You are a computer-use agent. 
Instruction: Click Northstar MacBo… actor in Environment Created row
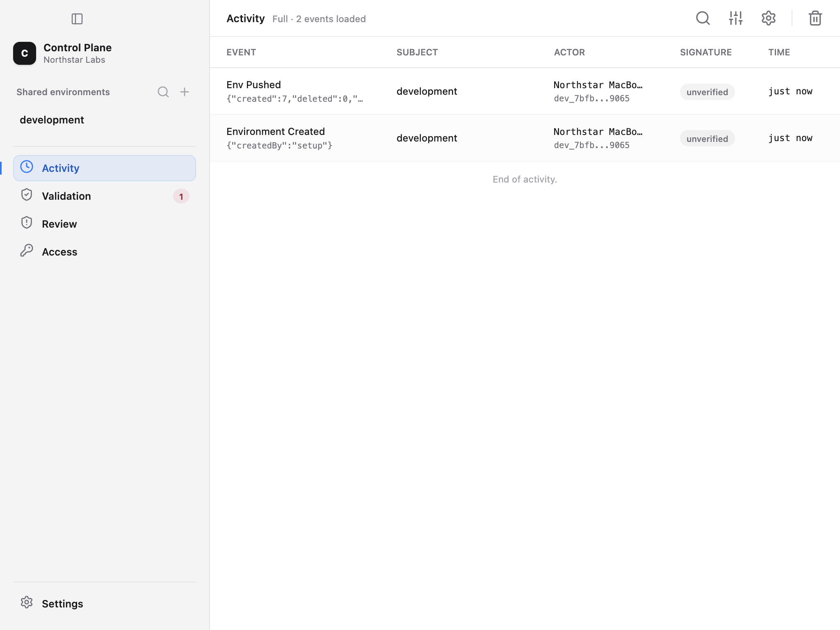tap(598, 132)
